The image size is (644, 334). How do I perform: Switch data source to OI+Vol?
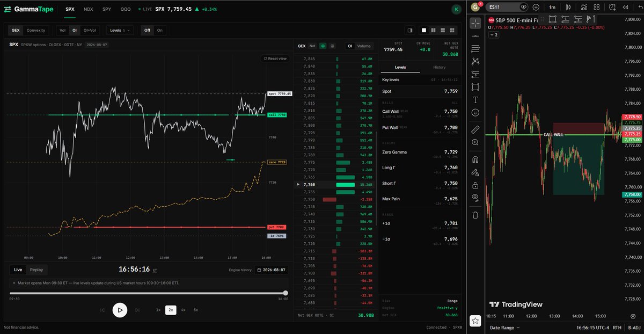(89, 31)
